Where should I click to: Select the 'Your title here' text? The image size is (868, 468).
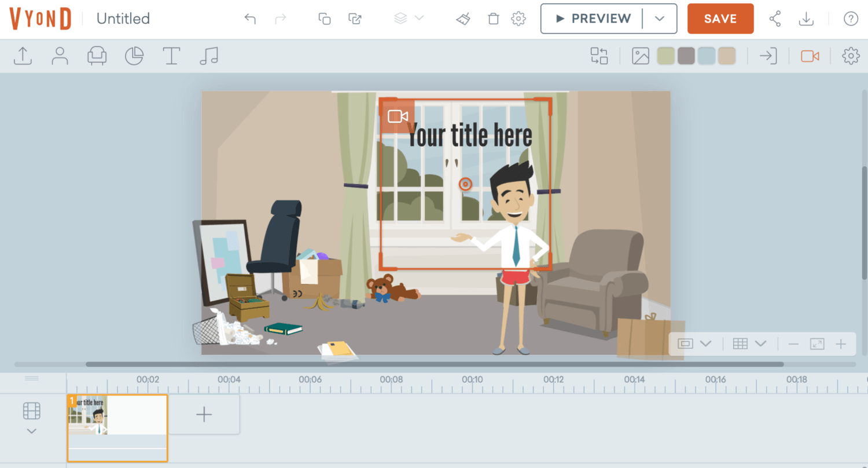tap(469, 136)
